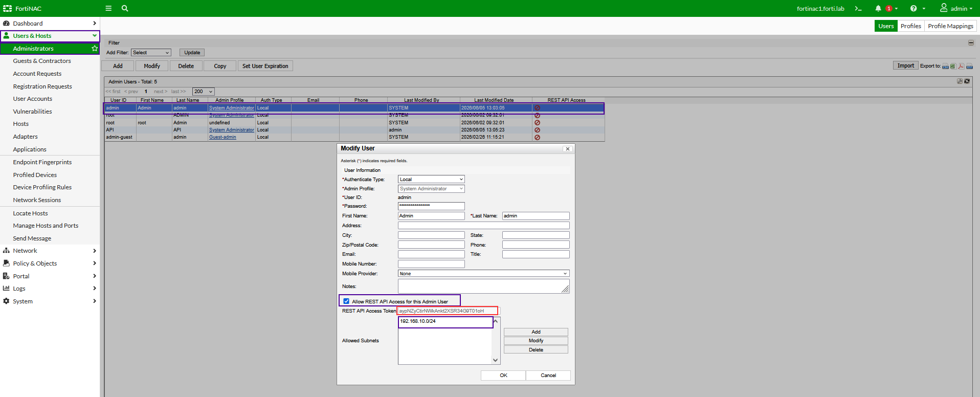Collapse the Filter panel minus icon
The image size is (980, 397).
click(x=971, y=43)
